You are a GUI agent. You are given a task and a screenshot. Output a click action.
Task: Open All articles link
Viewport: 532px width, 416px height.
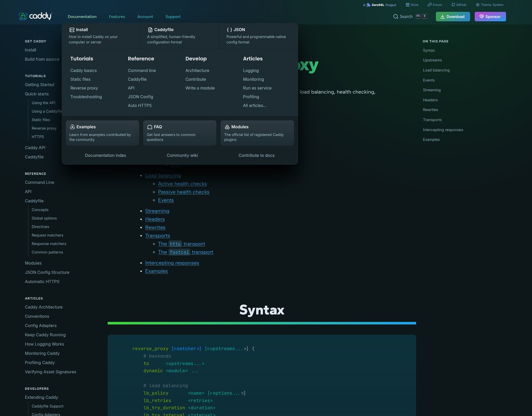(255, 106)
